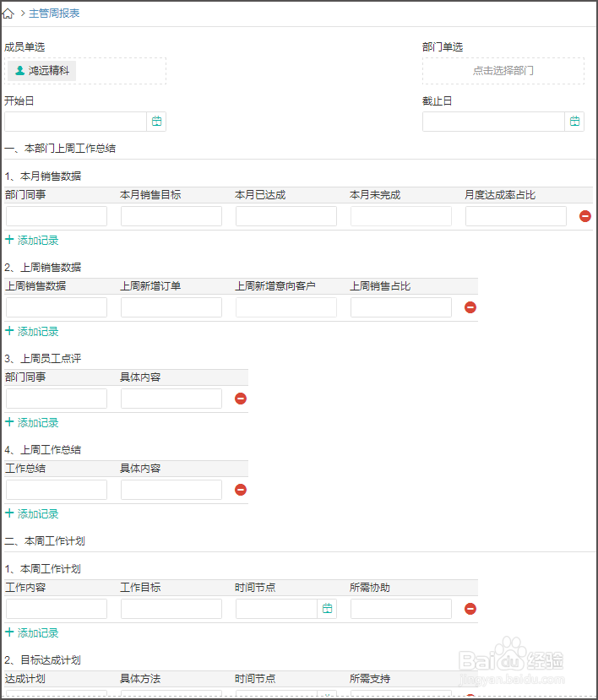Image resolution: width=598 pixels, height=700 pixels.
Task: Click the 本月销售目标 input field
Action: pyautogui.click(x=171, y=216)
